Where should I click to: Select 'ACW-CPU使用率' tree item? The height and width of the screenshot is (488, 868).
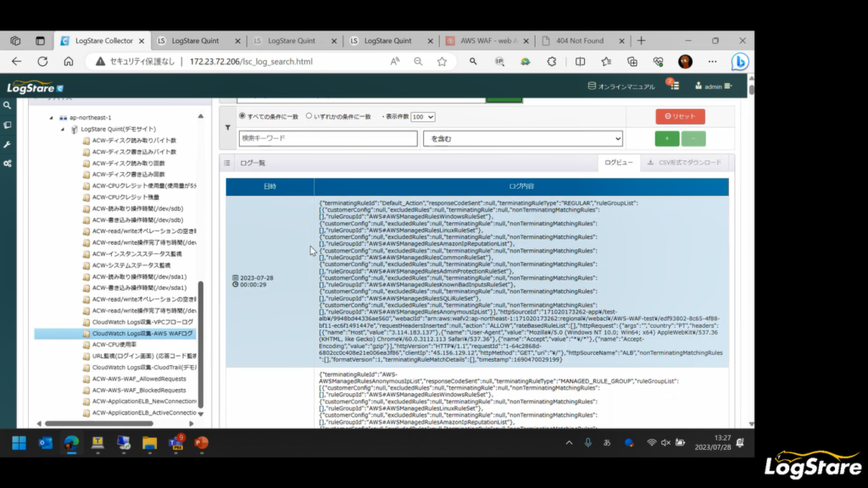tap(109, 345)
